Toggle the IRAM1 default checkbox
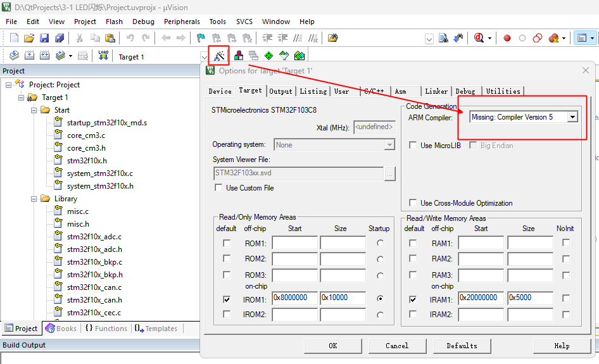Screen dimensions: 599x364 [413, 299]
